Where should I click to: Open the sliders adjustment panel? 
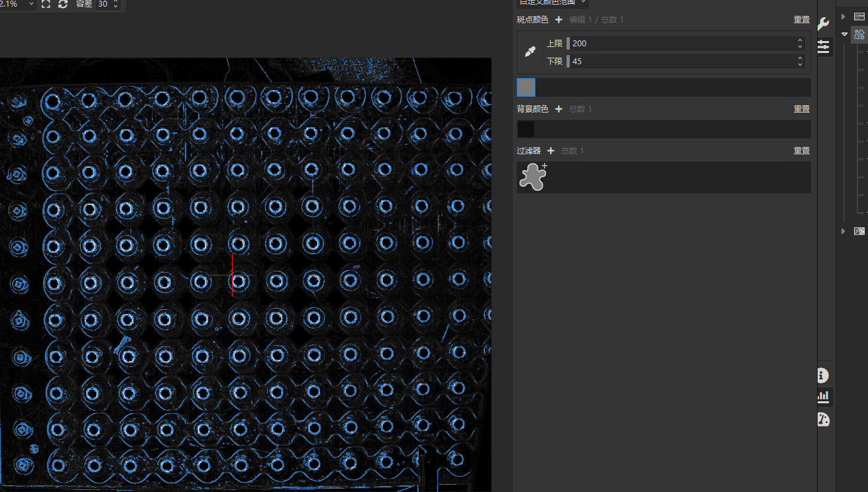[822, 47]
